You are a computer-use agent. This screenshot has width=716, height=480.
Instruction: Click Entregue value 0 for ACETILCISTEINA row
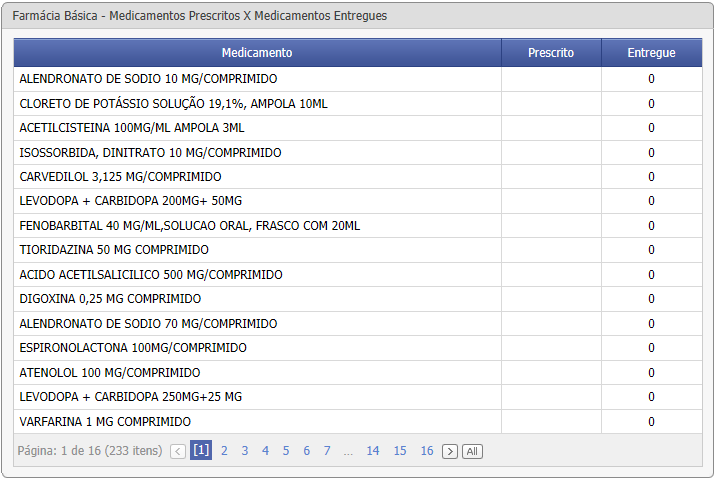pyautogui.click(x=652, y=128)
